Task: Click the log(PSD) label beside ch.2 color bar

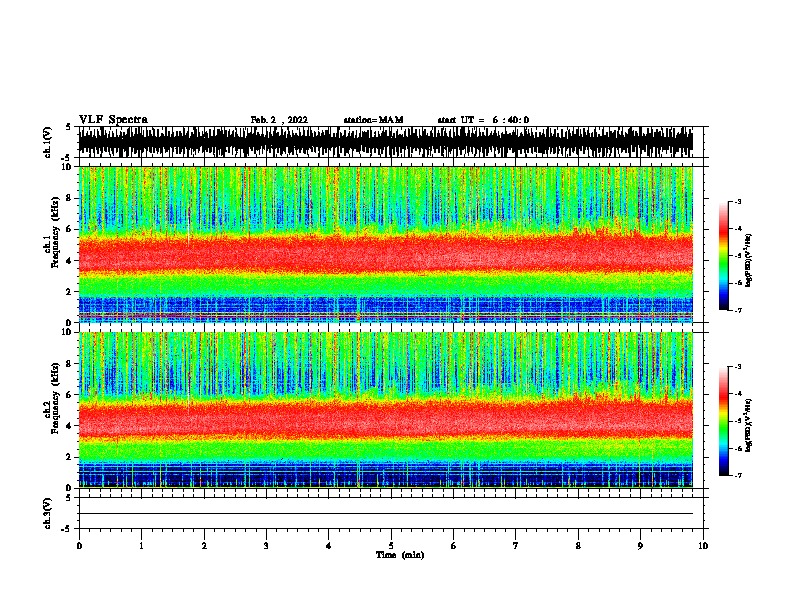Action: point(749,425)
